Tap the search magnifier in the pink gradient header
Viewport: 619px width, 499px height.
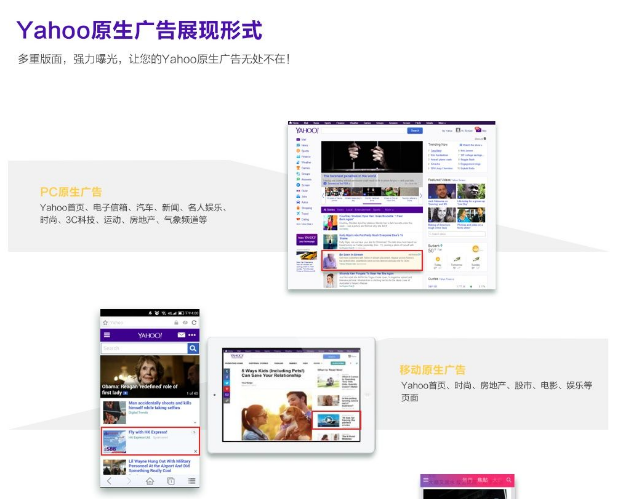point(509,480)
